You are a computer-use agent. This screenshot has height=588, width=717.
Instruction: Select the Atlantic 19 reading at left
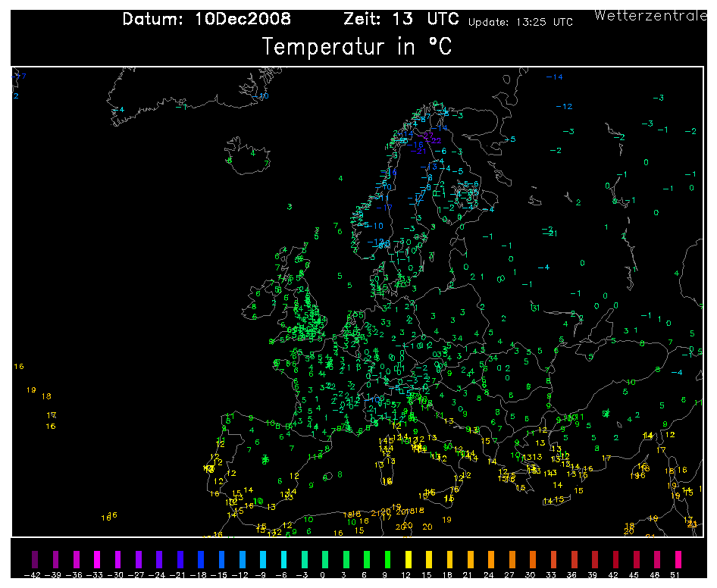pos(31,390)
